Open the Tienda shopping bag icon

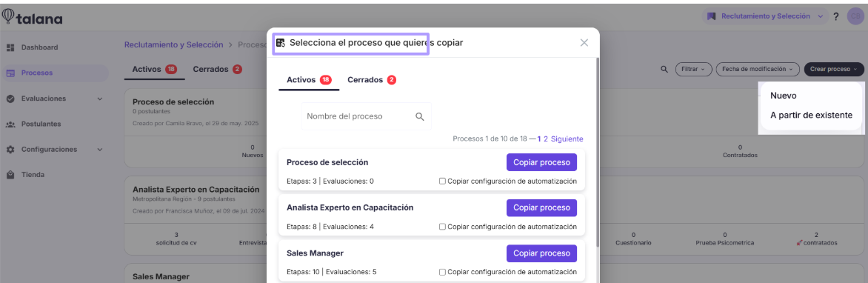click(x=10, y=175)
